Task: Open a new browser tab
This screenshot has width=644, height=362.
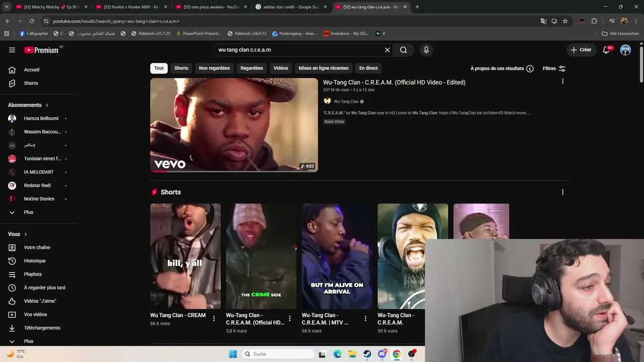Action: tap(417, 7)
